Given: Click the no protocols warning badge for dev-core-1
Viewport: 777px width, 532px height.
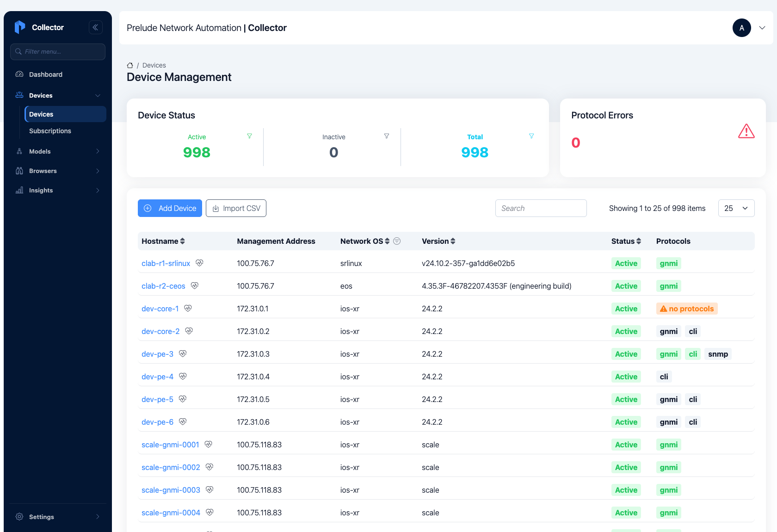Looking at the screenshot, I should coord(687,309).
